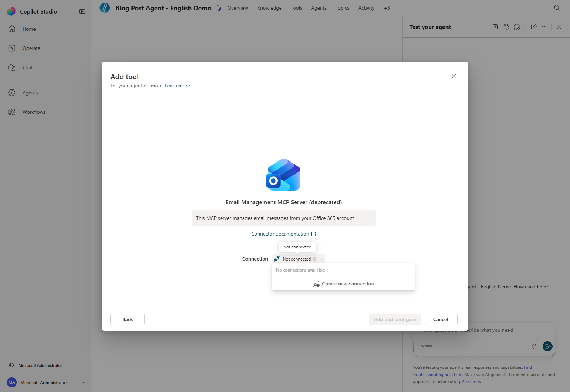Open more options in Test your agent
The width and height of the screenshot is (570, 392).
pos(544,27)
